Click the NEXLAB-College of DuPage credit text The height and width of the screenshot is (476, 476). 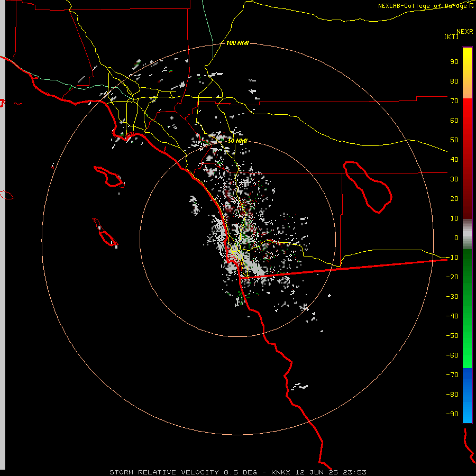[x=425, y=6]
